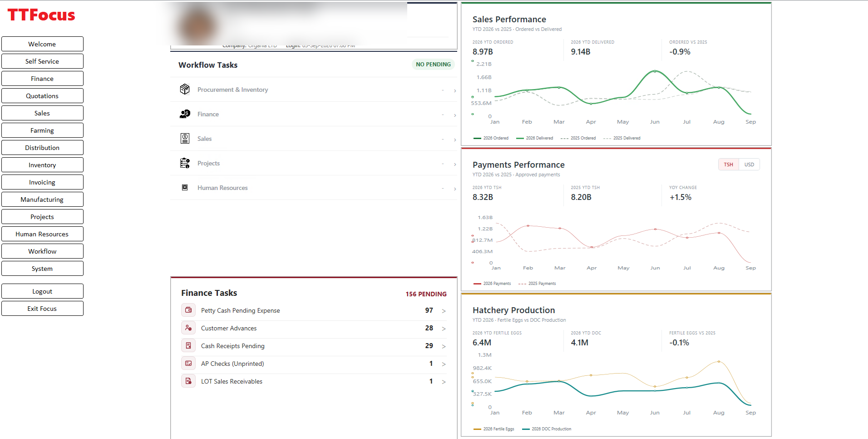Viewport: 868px width, 439px height.
Task: Click the +1.5% YOY change value
Action: point(681,197)
